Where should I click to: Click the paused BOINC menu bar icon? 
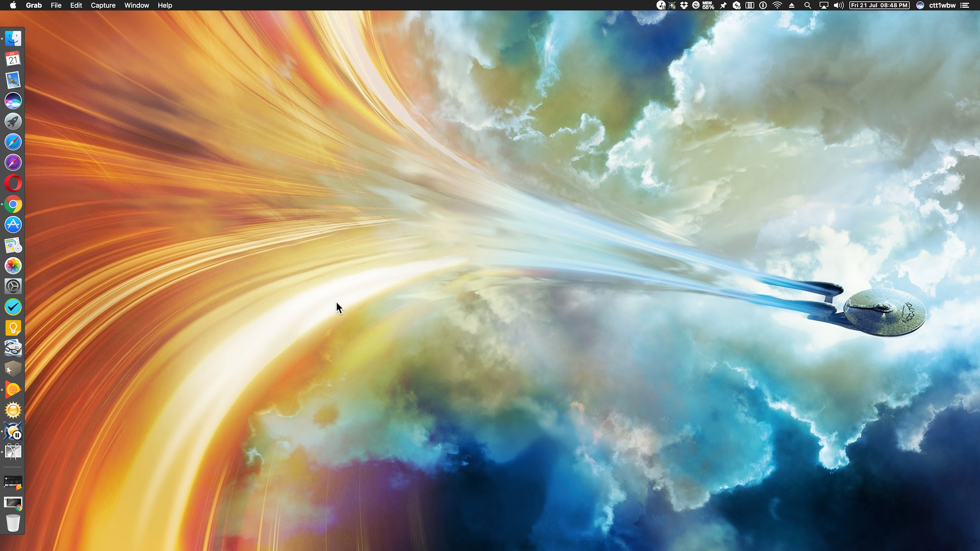tap(672, 5)
